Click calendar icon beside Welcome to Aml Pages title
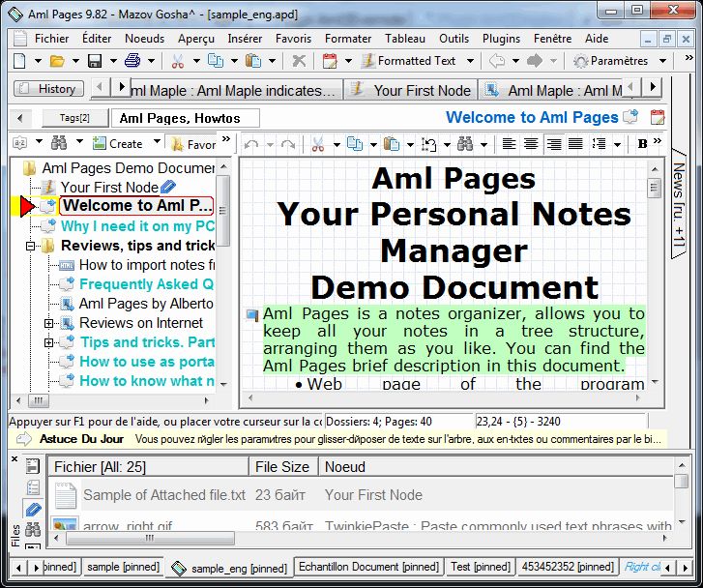The image size is (703, 588). click(658, 118)
